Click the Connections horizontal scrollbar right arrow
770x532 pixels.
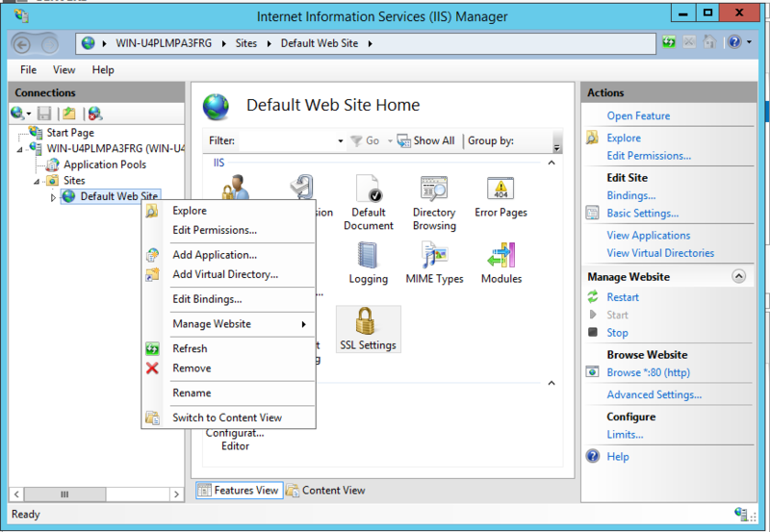click(176, 494)
